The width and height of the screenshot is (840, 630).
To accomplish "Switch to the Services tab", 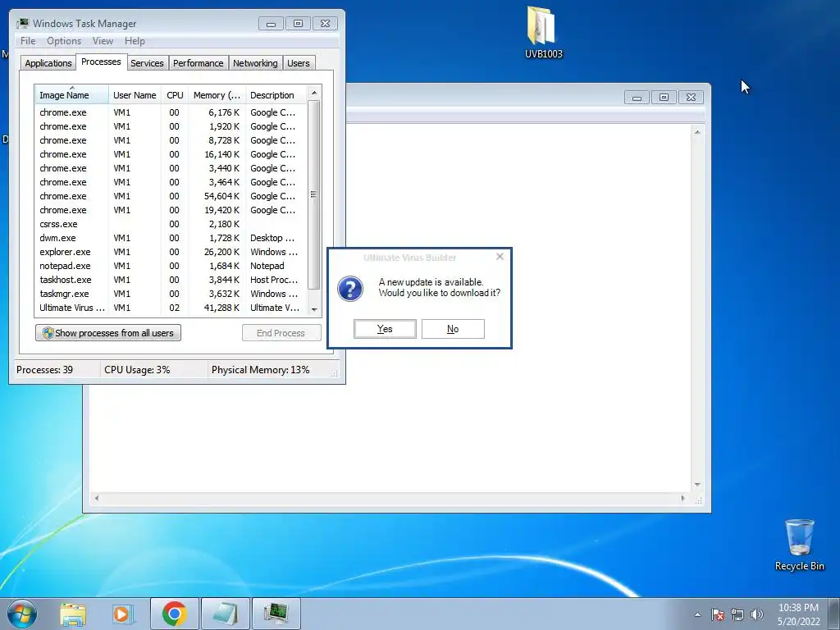I will [147, 63].
